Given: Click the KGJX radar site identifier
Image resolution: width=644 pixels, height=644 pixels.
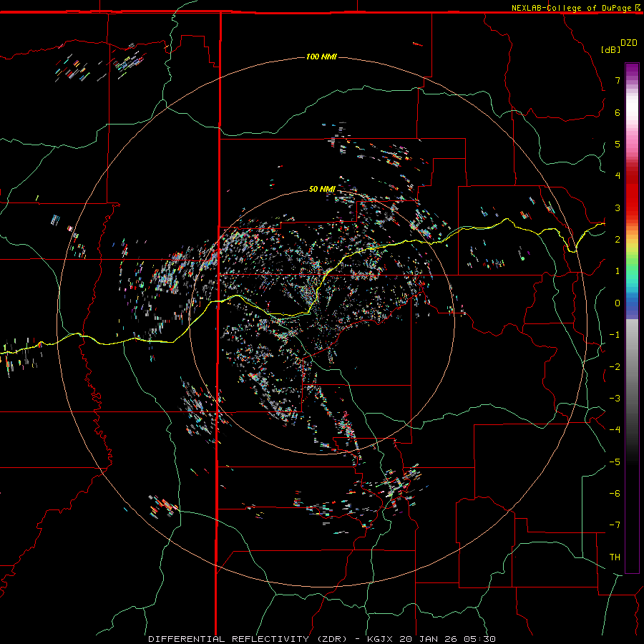Looking at the screenshot, I should 380,639.
